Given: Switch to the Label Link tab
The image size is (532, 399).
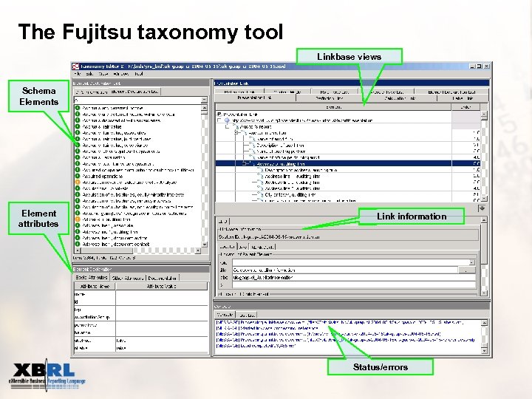Looking at the screenshot, I should pos(463,98).
